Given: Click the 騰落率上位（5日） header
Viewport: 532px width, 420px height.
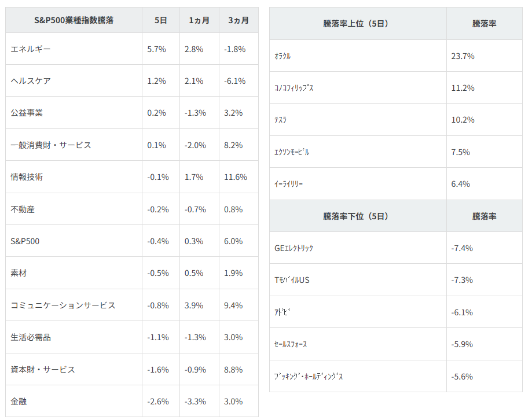Looking at the screenshot, I should coord(355,24).
